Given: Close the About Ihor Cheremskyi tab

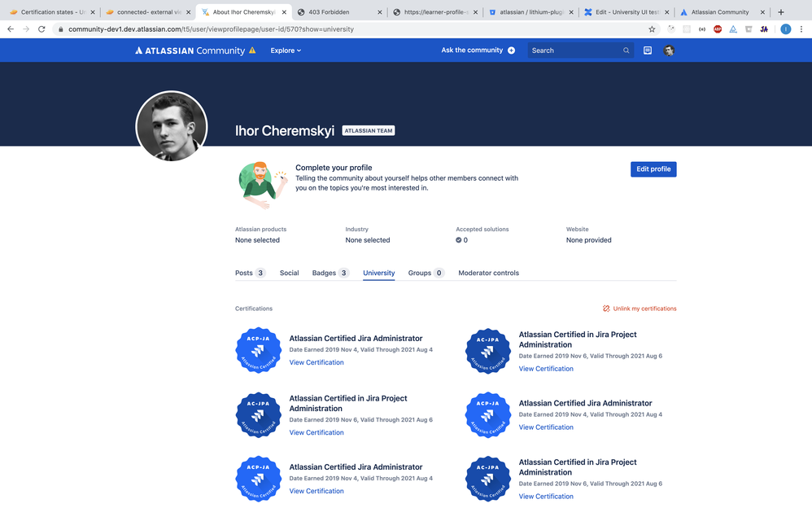Looking at the screenshot, I should point(284,12).
